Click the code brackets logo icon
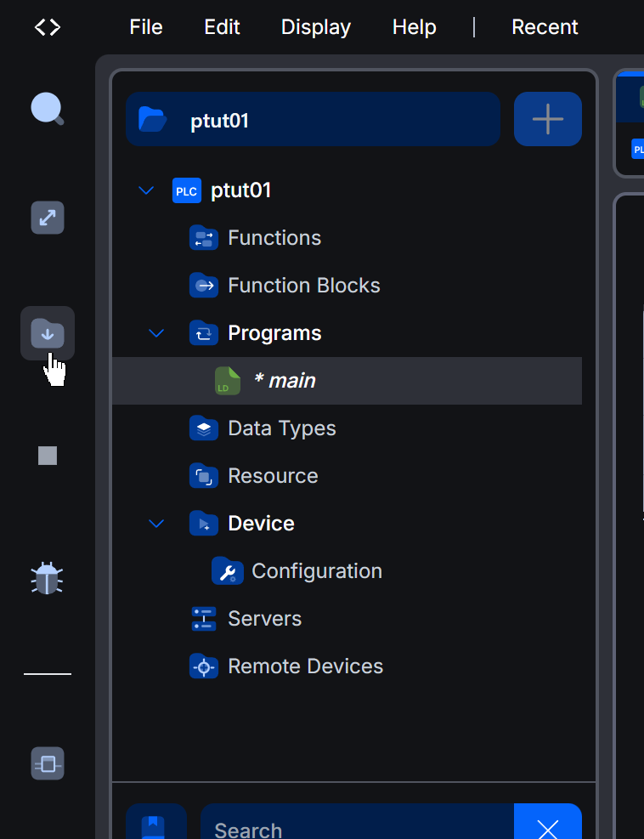This screenshot has height=839, width=644. 48,27
